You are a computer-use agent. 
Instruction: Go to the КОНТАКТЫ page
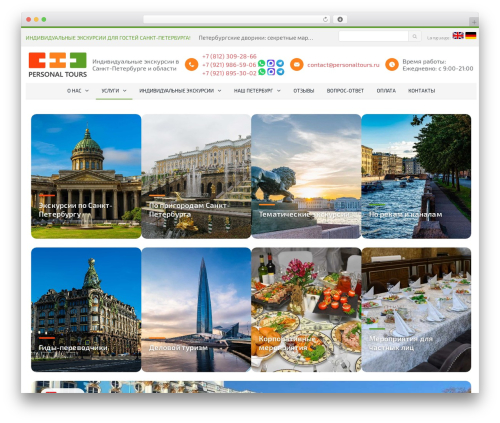(421, 91)
